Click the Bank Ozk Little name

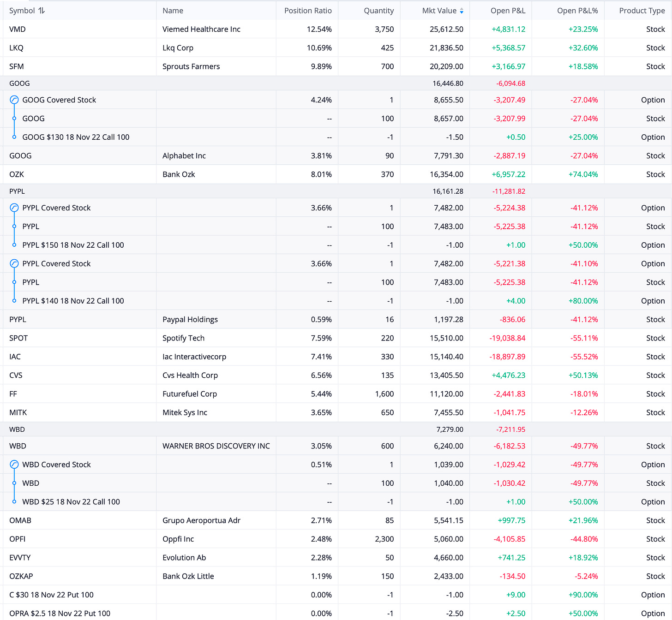tap(188, 576)
